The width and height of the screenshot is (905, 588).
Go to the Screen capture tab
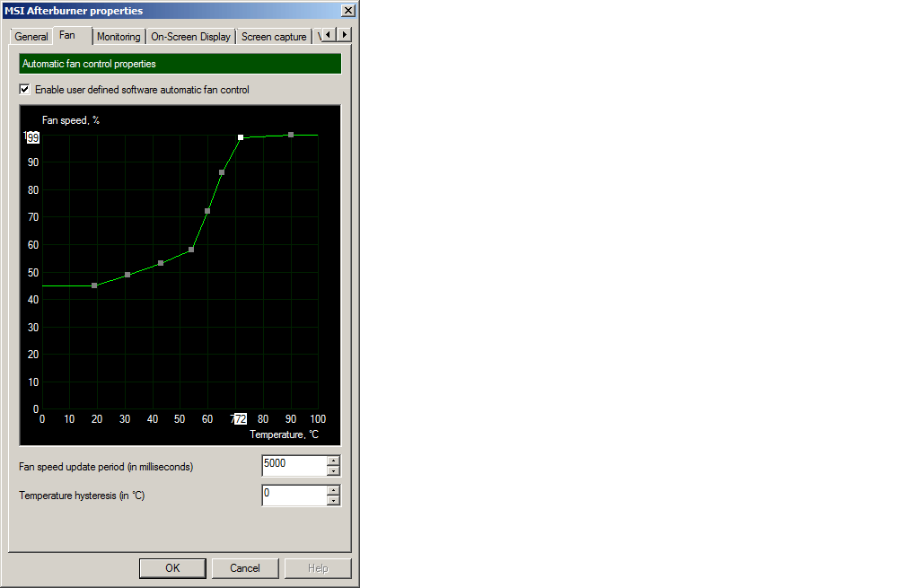274,36
